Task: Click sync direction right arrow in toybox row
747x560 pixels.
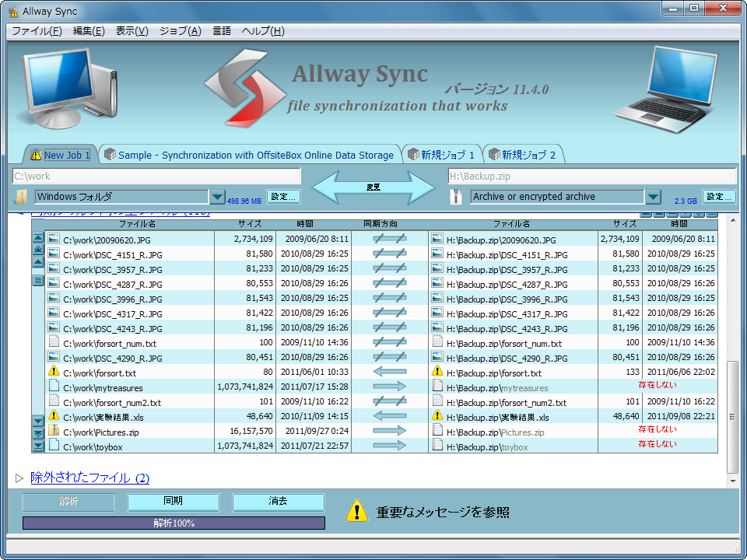Action: click(x=390, y=446)
